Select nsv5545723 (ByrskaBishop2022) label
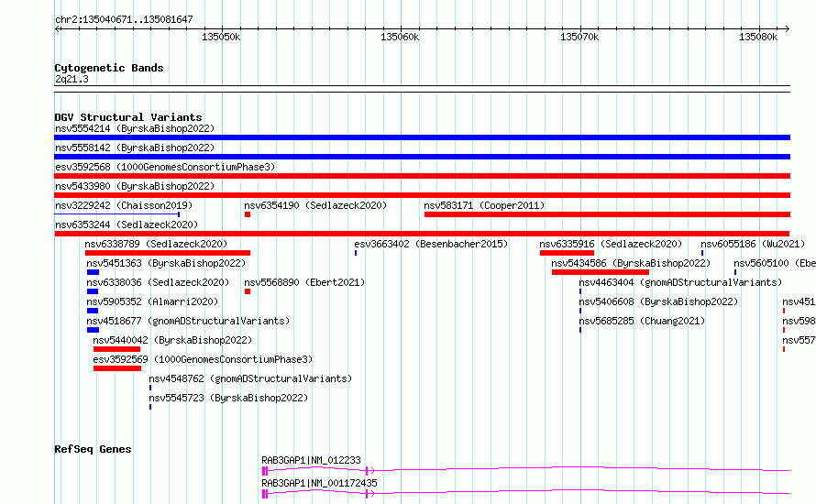This screenshot has height=504, width=816. [228, 398]
